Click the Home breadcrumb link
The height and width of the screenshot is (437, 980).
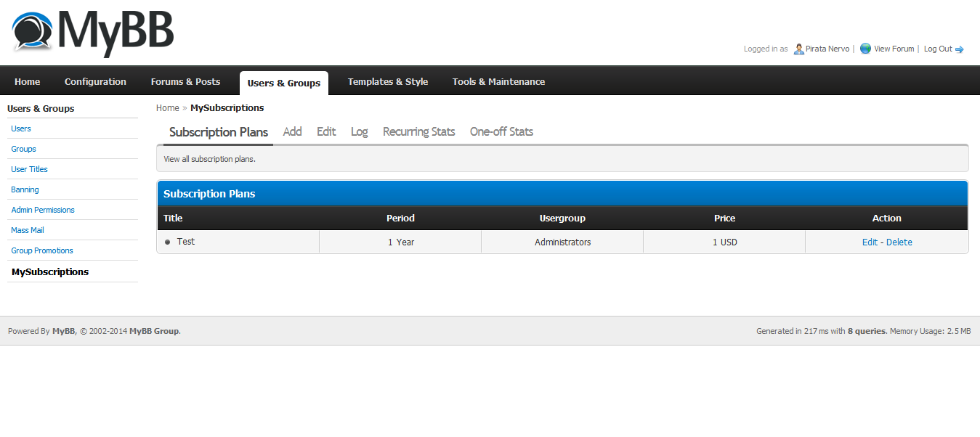[167, 108]
